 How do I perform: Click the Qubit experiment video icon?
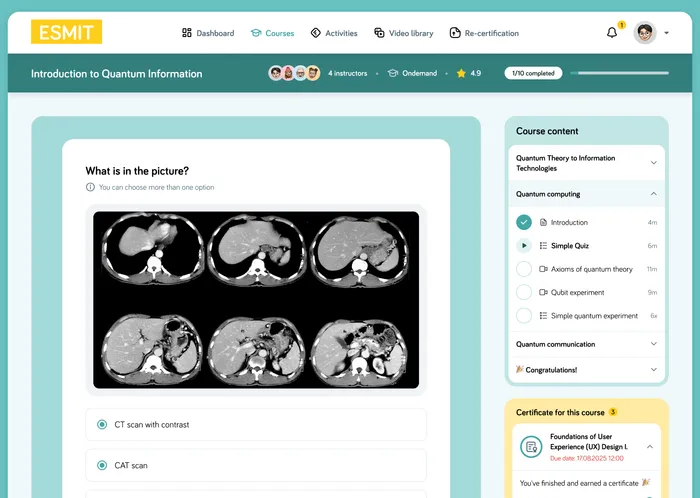[543, 292]
